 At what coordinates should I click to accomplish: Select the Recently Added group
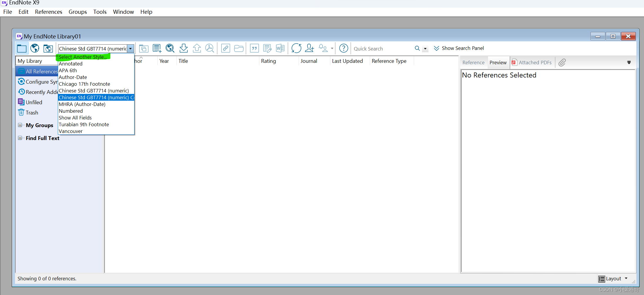(37, 92)
